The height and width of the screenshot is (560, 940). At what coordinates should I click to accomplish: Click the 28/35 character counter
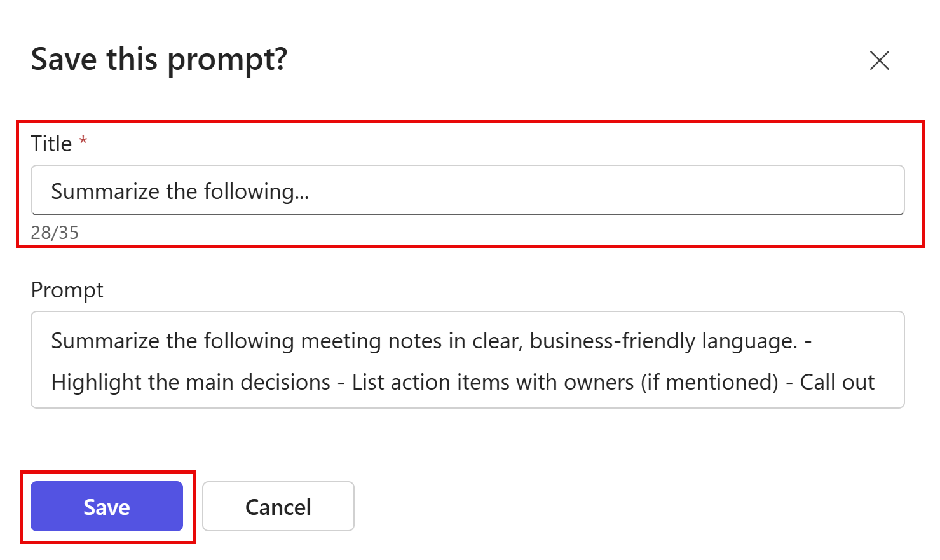tap(55, 233)
